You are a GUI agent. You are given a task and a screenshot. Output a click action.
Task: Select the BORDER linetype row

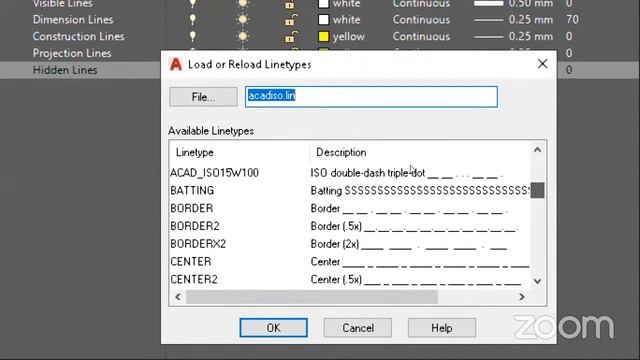coord(350,209)
